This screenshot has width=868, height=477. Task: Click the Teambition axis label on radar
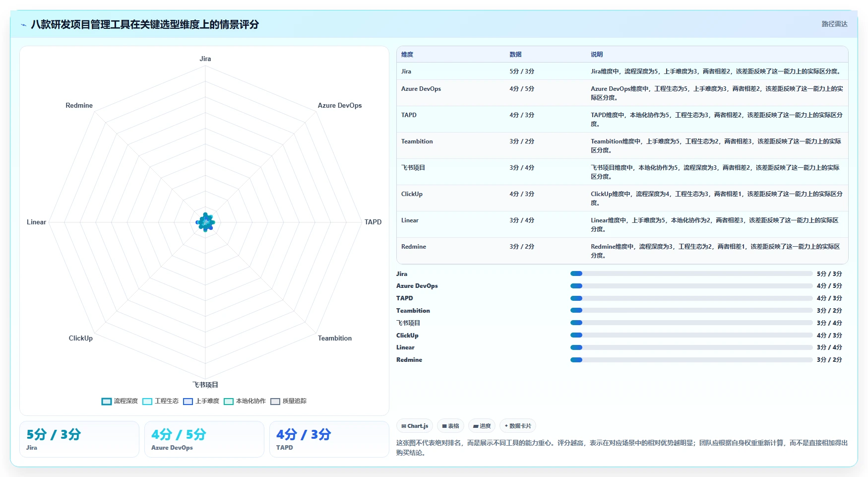(335, 338)
